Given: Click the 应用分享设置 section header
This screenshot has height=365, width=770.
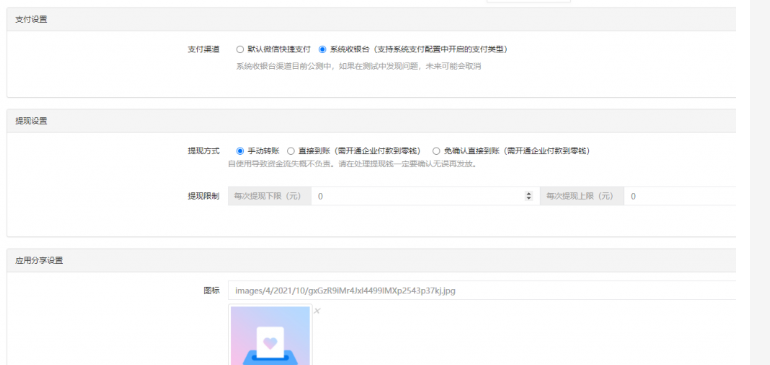Looking at the screenshot, I should 371,260.
